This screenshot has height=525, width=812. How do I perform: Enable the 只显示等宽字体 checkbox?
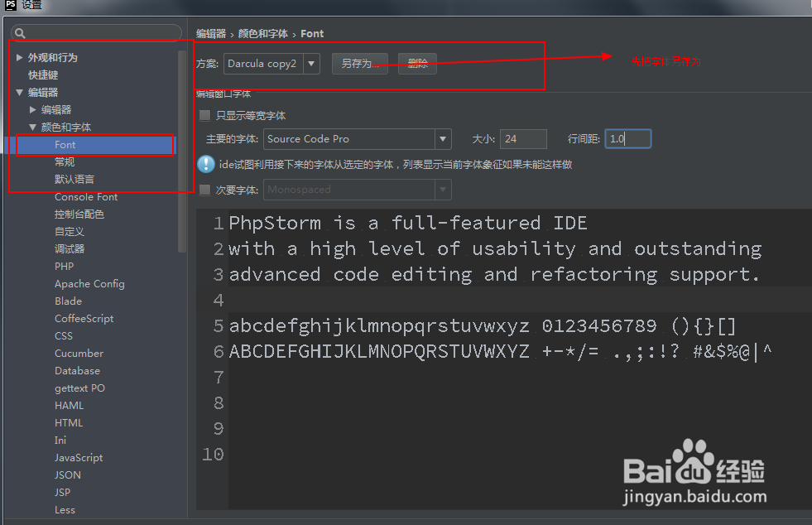(x=205, y=115)
